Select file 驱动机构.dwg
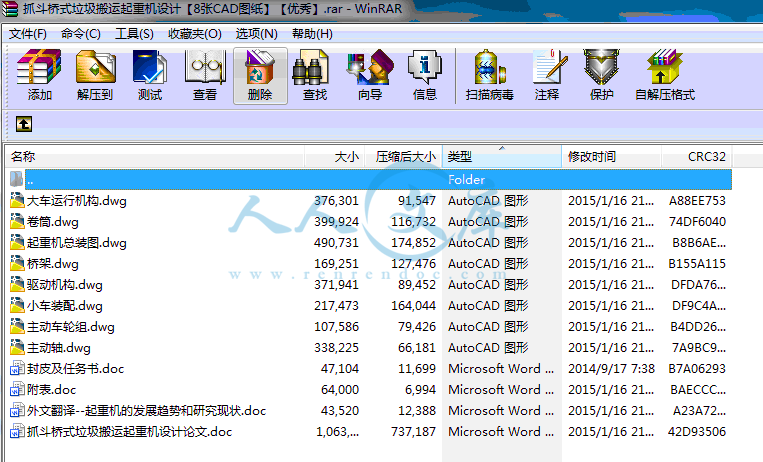Image resolution: width=763 pixels, height=462 pixels. (x=65, y=284)
